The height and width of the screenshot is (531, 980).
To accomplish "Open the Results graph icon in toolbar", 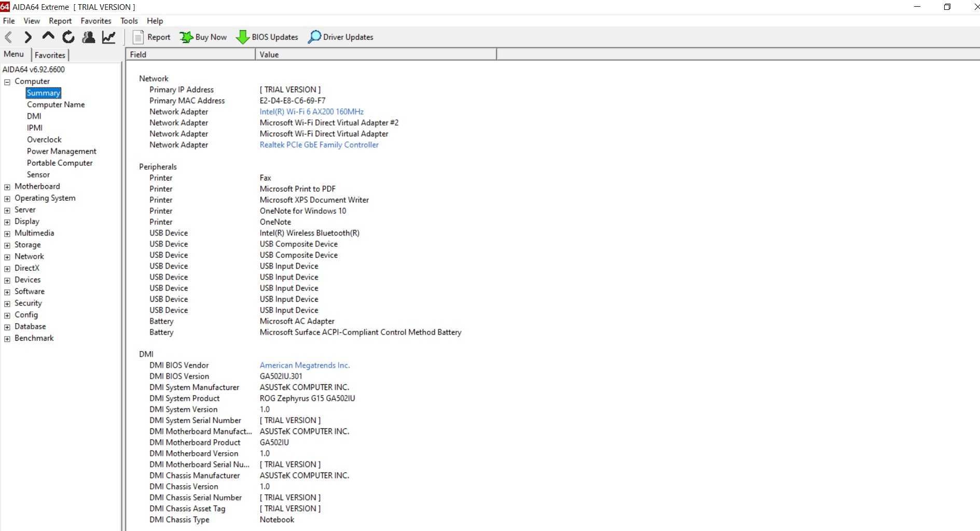I will coord(109,37).
